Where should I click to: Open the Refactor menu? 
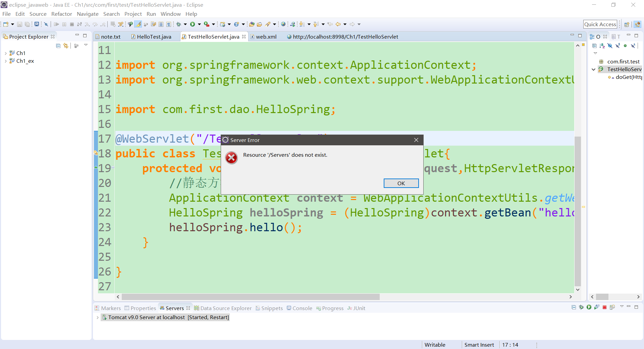pos(61,14)
